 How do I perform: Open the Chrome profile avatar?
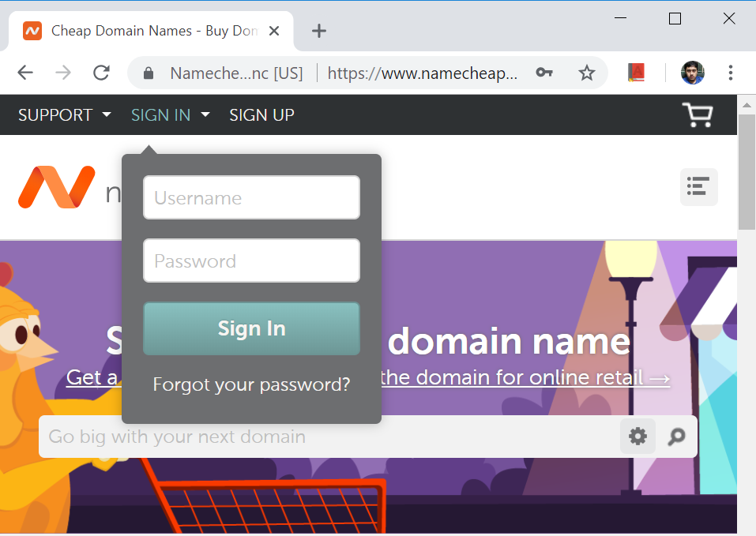click(692, 73)
